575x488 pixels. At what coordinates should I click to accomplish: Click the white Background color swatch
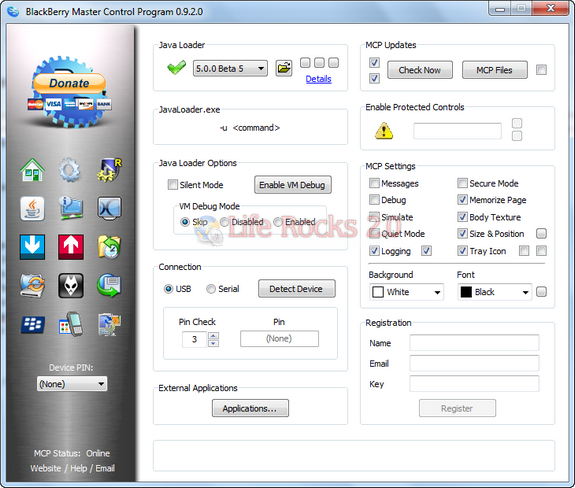tap(378, 292)
